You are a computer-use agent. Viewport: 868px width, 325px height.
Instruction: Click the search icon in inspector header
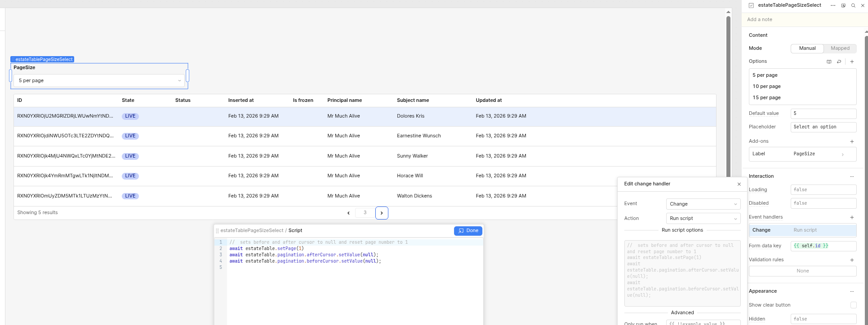coord(853,5)
